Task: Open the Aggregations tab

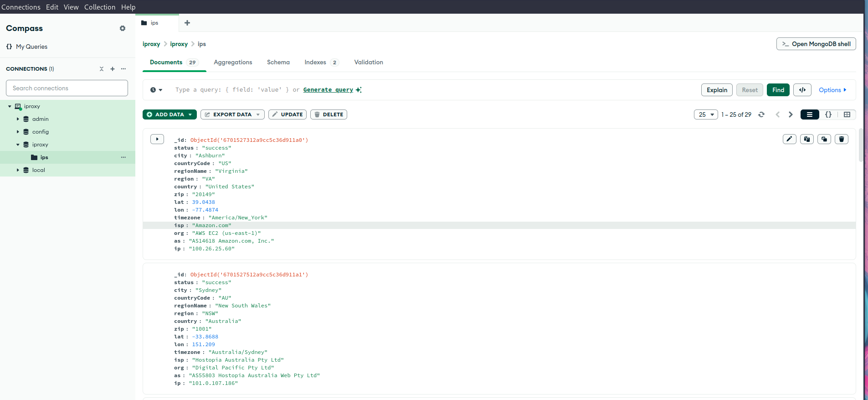Action: [x=233, y=62]
